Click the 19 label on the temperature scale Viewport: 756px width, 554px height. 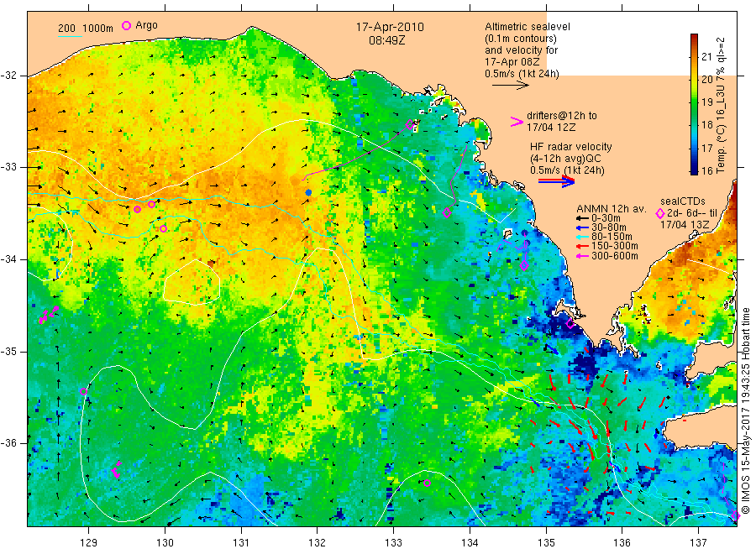tap(706, 102)
